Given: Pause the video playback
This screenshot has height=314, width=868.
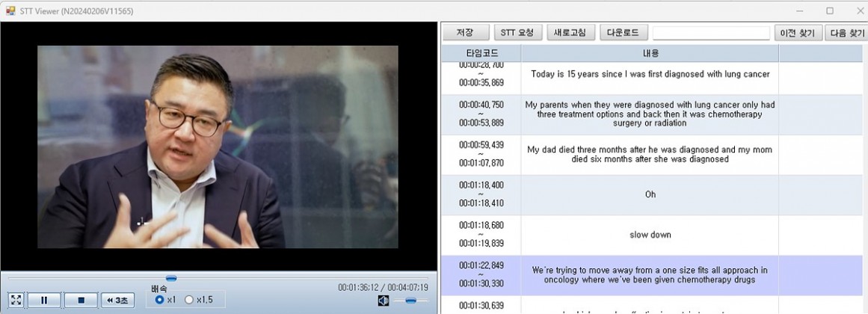Looking at the screenshot, I should pyautogui.click(x=44, y=300).
